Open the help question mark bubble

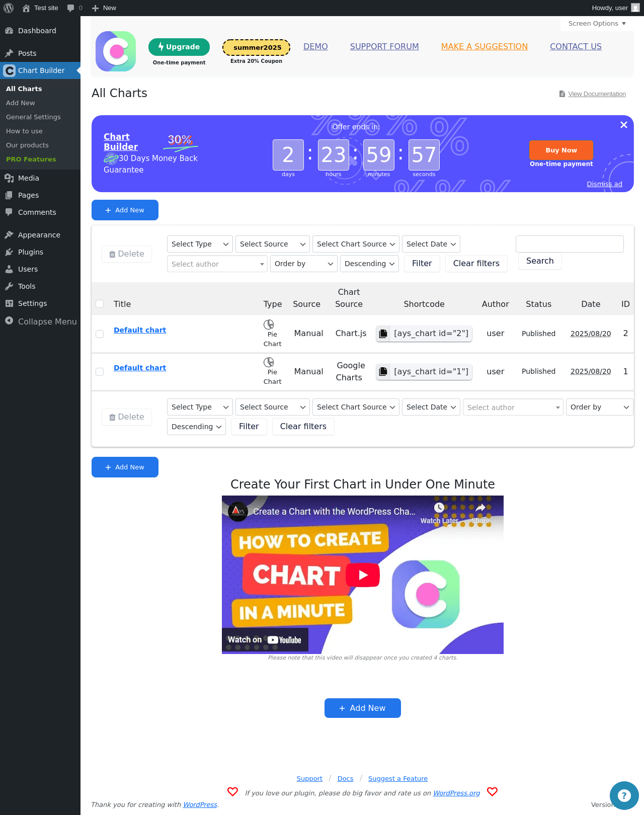click(x=624, y=795)
